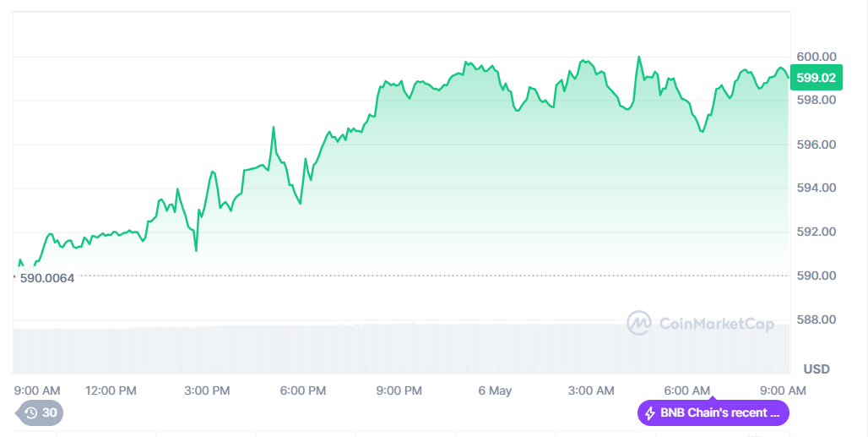Viewport: 868px width, 437px height.
Task: Select the current price tag 599.02
Action: [816, 78]
